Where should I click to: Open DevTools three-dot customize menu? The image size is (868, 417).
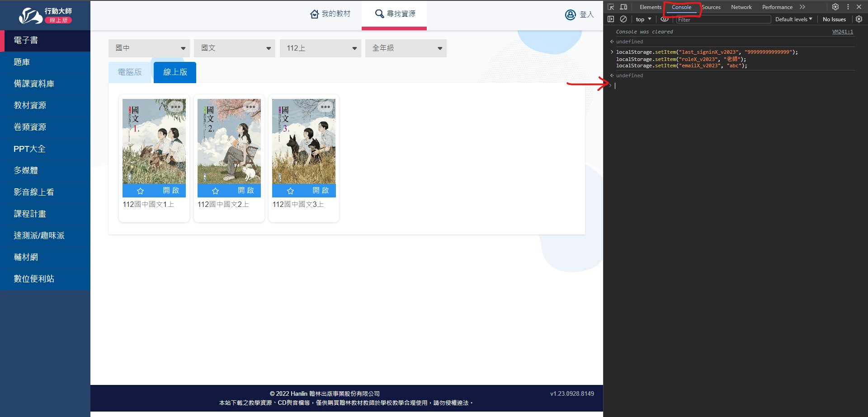pyautogui.click(x=848, y=7)
